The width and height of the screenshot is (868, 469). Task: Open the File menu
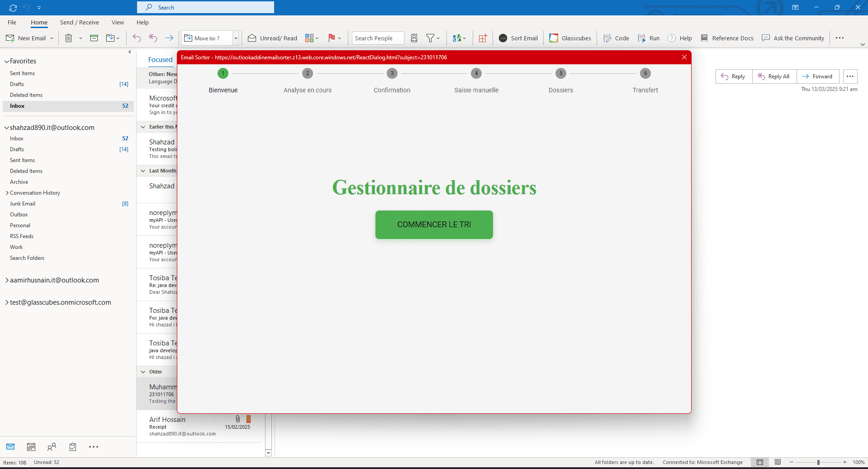pyautogui.click(x=12, y=22)
